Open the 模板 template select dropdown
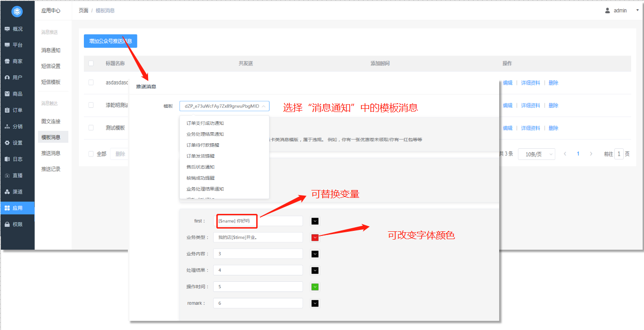The height and width of the screenshot is (330, 644). coord(224,106)
